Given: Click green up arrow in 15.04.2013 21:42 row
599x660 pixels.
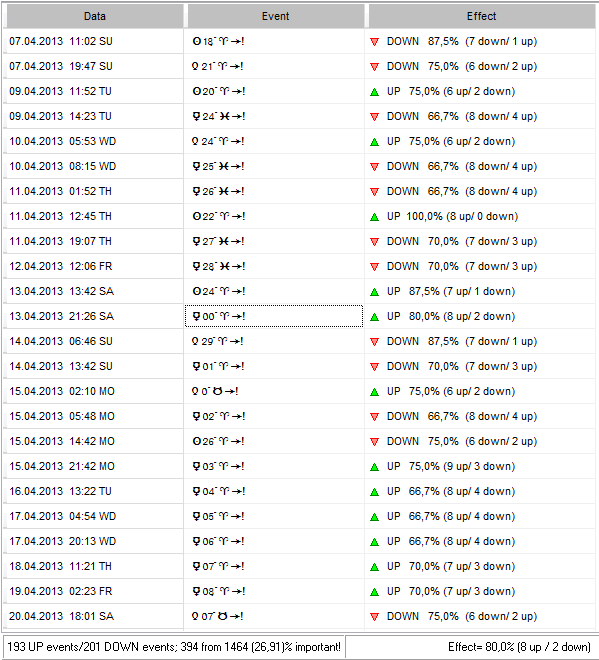Looking at the screenshot, I should pos(374,467).
